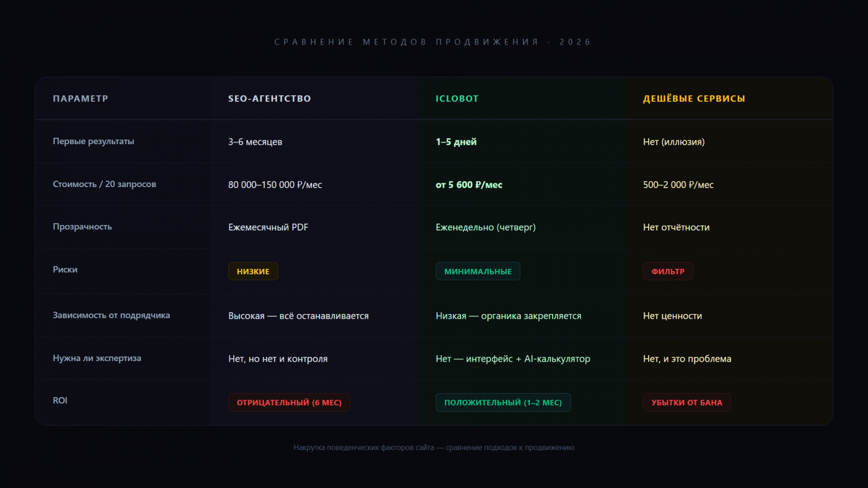Select the 'Еженедельно (четверг)' cell

point(486,227)
